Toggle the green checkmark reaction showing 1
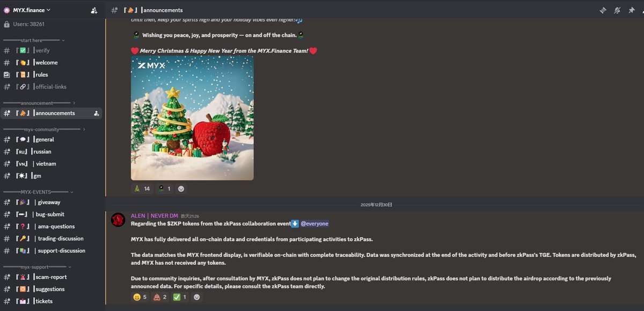Viewport: 644px width, 311px height. click(x=180, y=297)
